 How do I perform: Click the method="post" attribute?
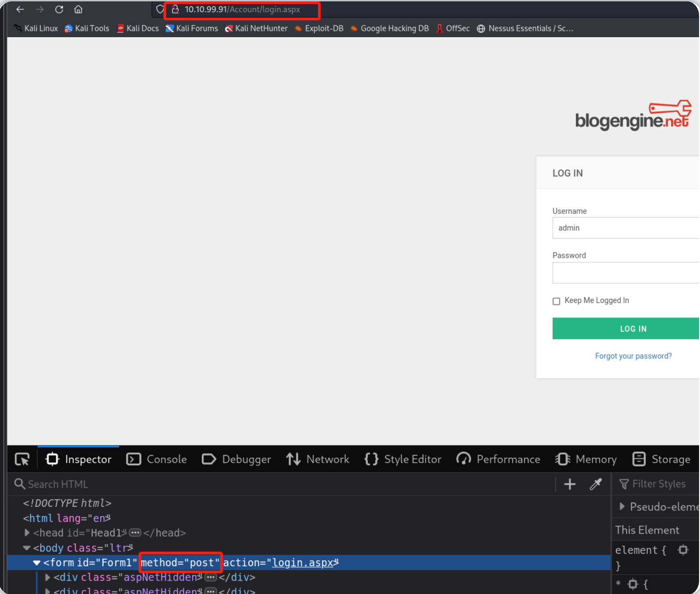[181, 563]
